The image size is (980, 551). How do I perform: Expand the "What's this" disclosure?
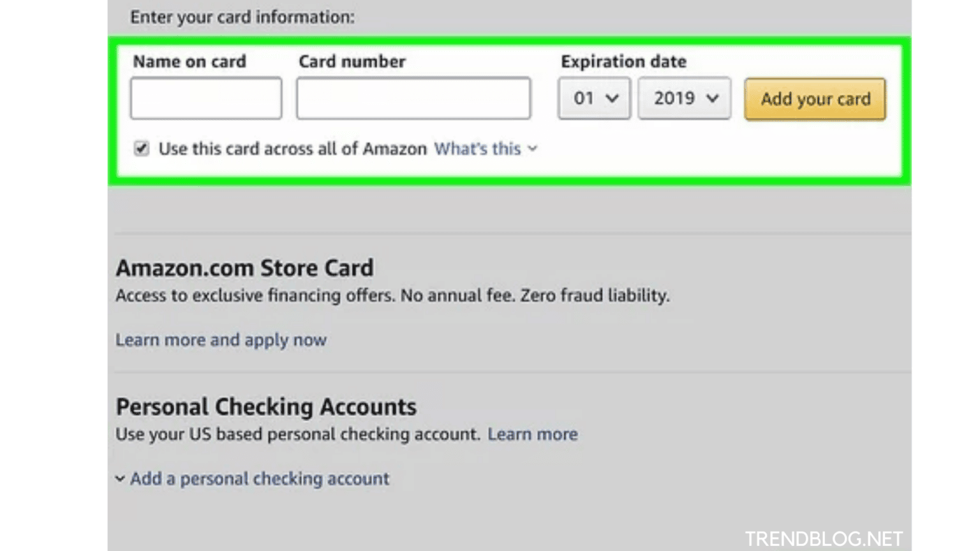(x=478, y=149)
